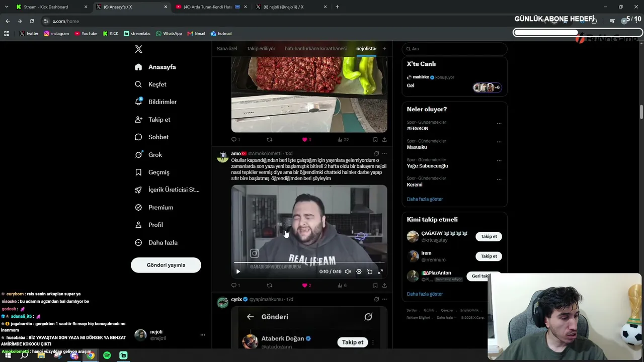The width and height of the screenshot is (644, 362).
Task: Click Daha fazla göster under trends
Action: click(x=425, y=199)
